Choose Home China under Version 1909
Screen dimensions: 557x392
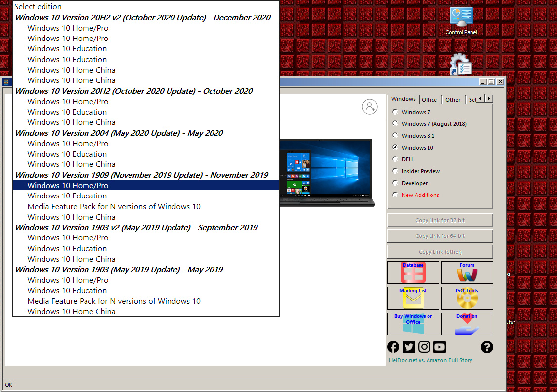146,217
